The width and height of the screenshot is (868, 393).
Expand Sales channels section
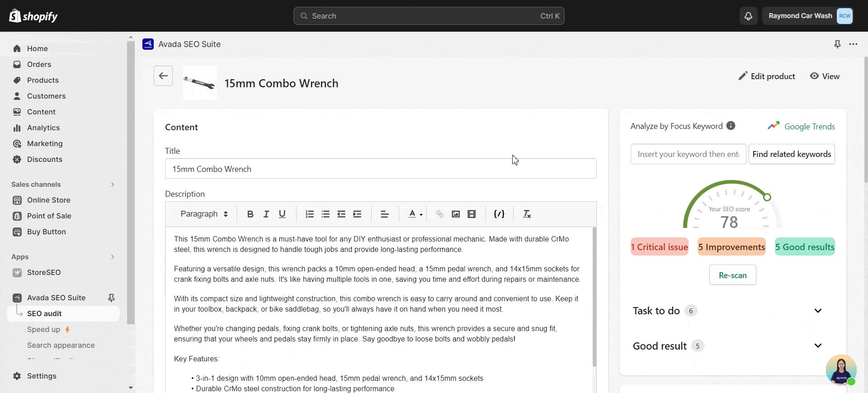pos(112,185)
